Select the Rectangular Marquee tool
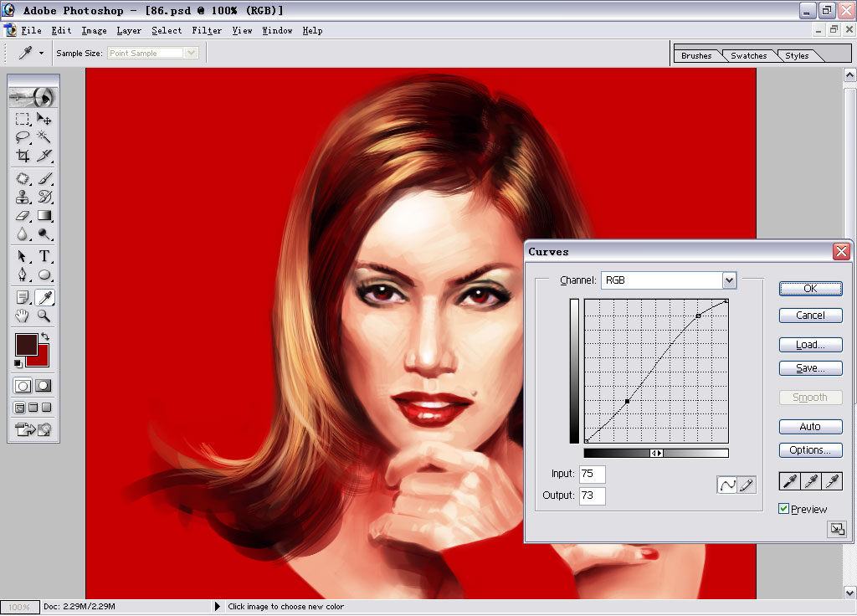 23,119
